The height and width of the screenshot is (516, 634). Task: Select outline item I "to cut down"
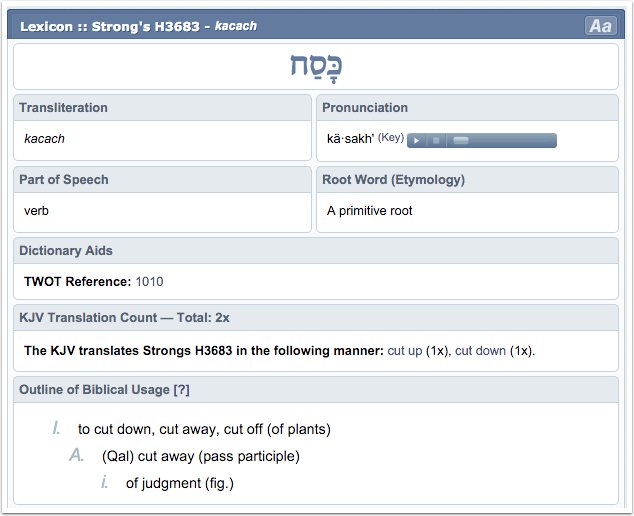pos(204,429)
